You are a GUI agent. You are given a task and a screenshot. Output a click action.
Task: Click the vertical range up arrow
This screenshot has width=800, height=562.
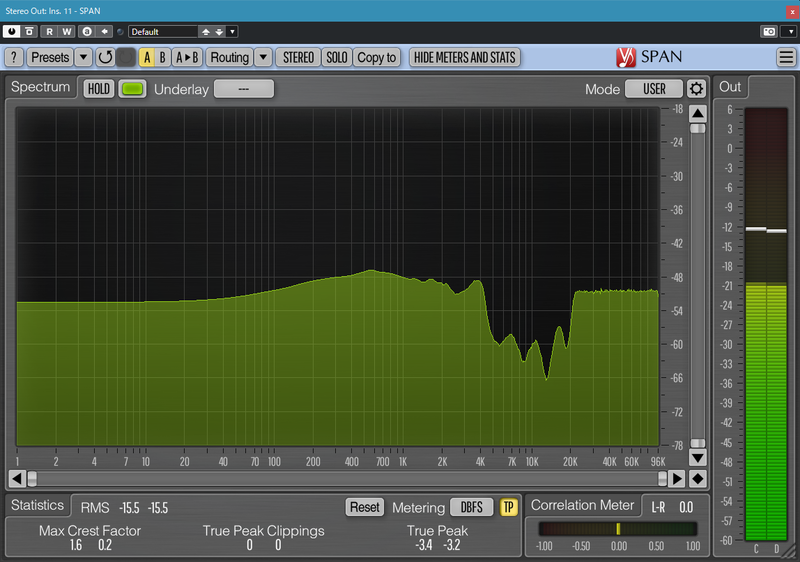coord(697,113)
